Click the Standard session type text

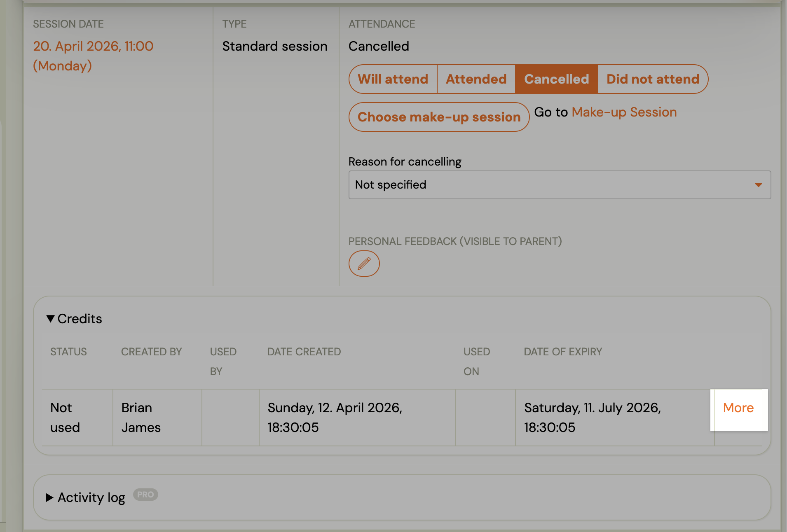[274, 46]
